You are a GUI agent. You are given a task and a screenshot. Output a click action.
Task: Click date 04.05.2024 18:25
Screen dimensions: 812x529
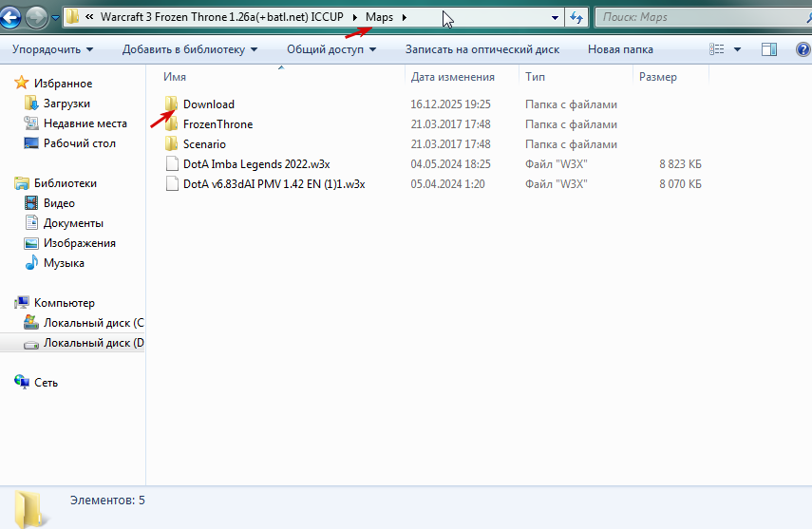(450, 164)
